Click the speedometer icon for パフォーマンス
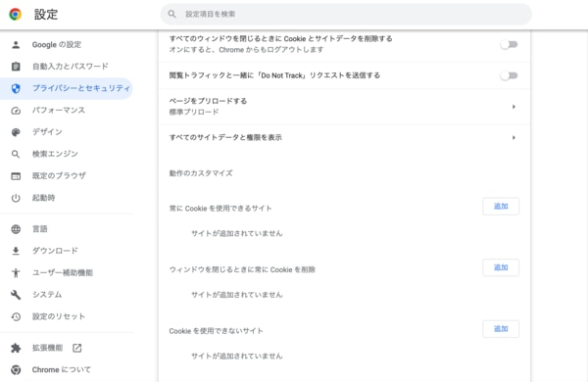 pyautogui.click(x=16, y=111)
